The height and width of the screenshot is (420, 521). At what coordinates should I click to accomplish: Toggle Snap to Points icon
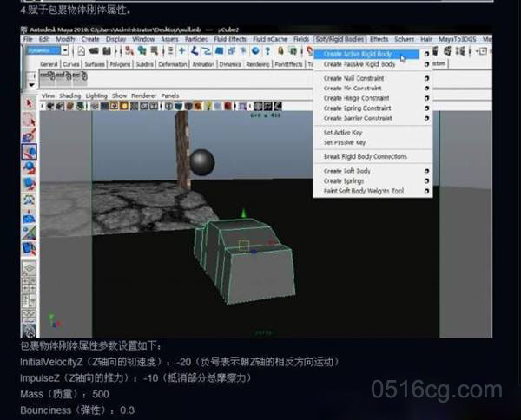click(207, 51)
